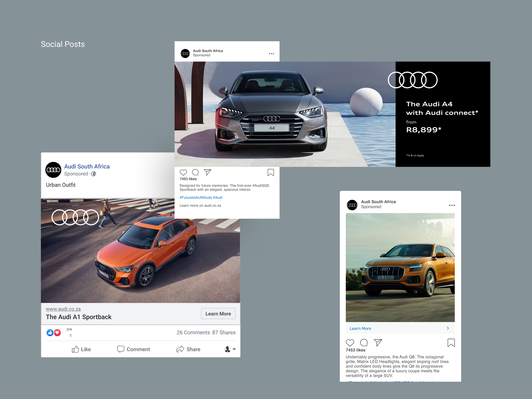Viewport: 532px width, 399px height.
Task: Like the Q8 post with the heart icon
Action: (350, 343)
